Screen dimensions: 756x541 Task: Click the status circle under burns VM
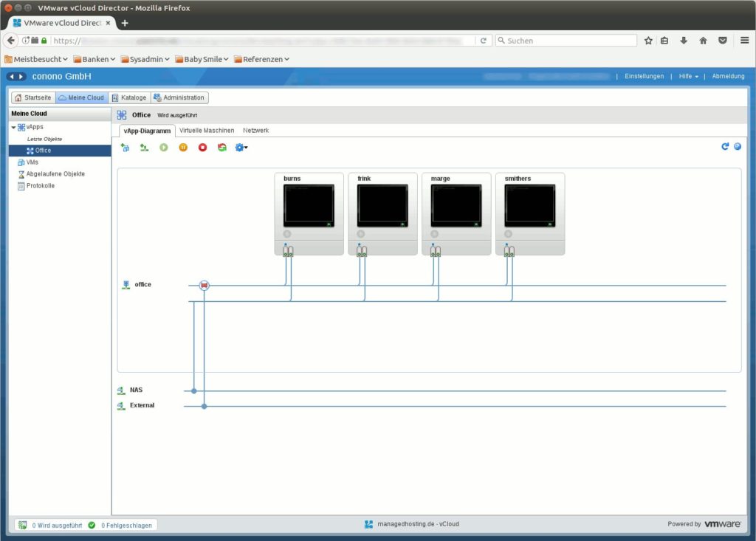point(287,234)
